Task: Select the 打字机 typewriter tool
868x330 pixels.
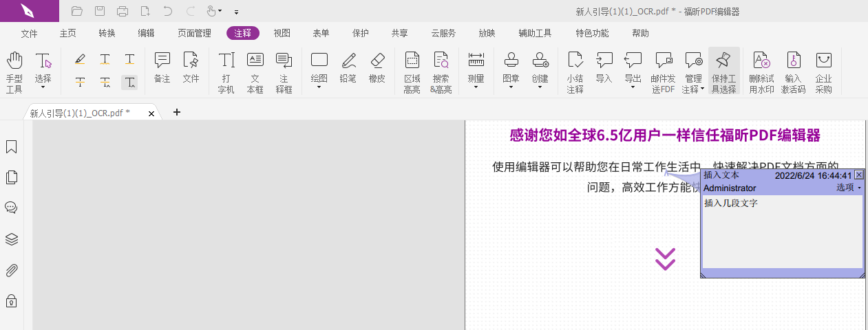Action: coord(226,71)
